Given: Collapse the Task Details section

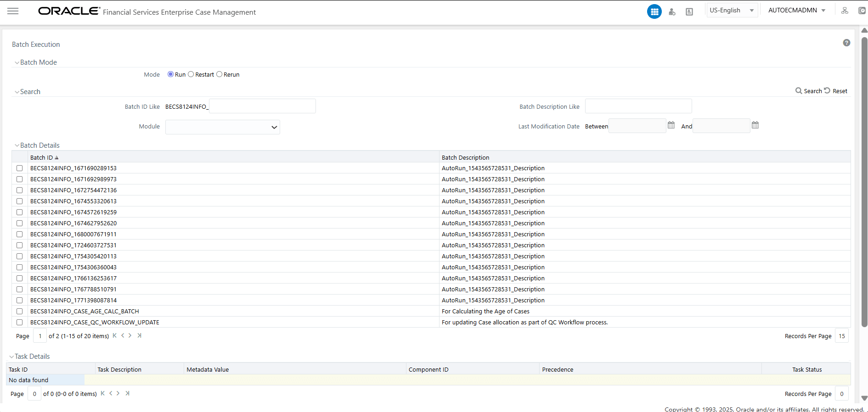Looking at the screenshot, I should 11,356.
